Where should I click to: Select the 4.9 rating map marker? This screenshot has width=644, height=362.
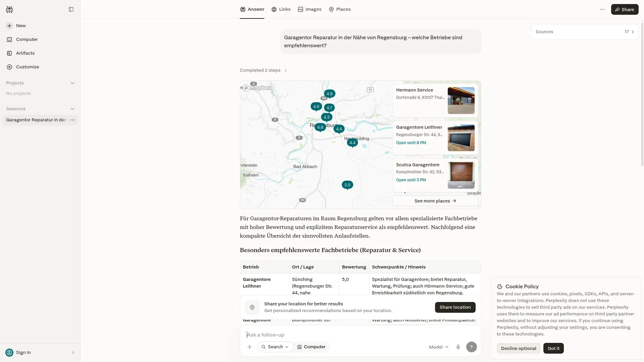click(x=316, y=107)
